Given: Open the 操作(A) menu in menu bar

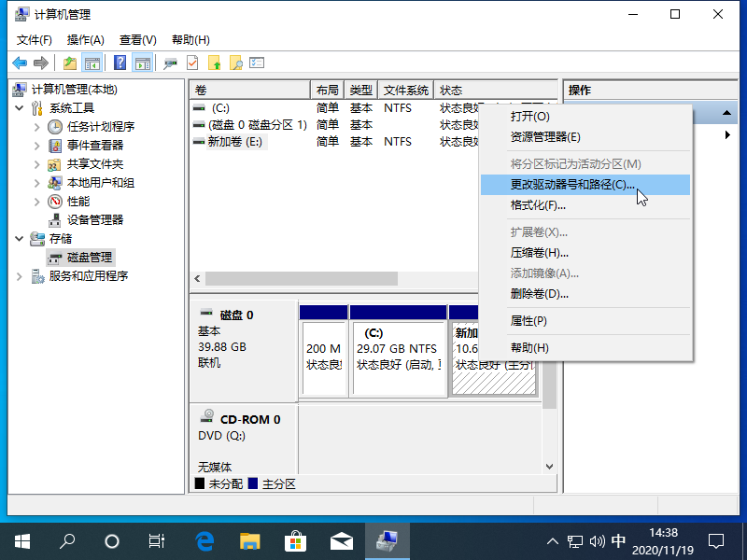Looking at the screenshot, I should pyautogui.click(x=85, y=40).
